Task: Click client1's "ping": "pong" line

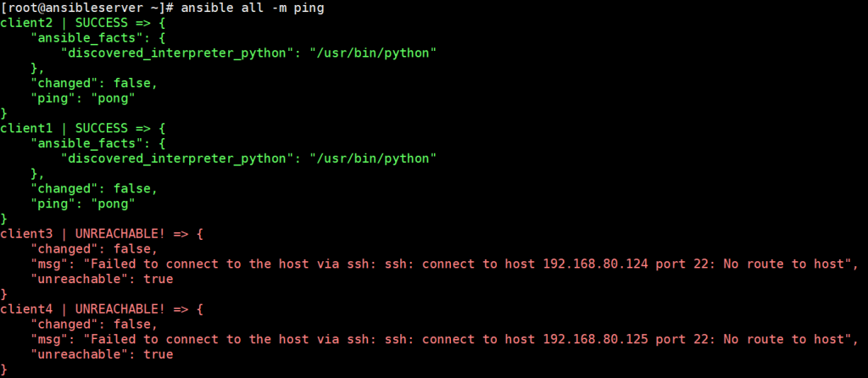Action: (x=83, y=204)
